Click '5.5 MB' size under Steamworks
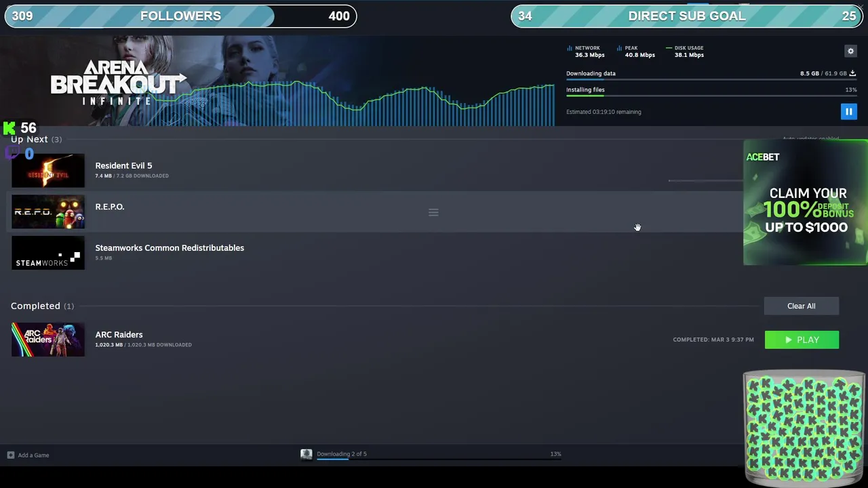The height and width of the screenshot is (488, 868). pyautogui.click(x=104, y=258)
